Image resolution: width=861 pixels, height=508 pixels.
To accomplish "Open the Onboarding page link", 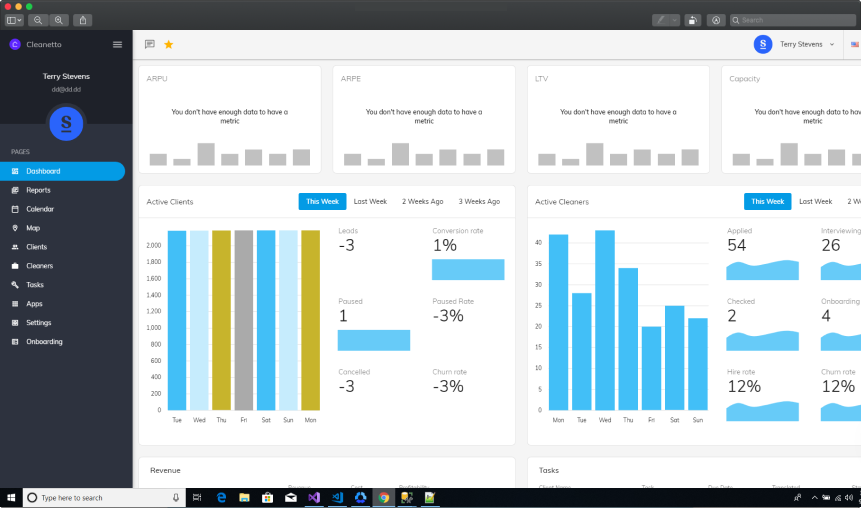I will [x=44, y=342].
